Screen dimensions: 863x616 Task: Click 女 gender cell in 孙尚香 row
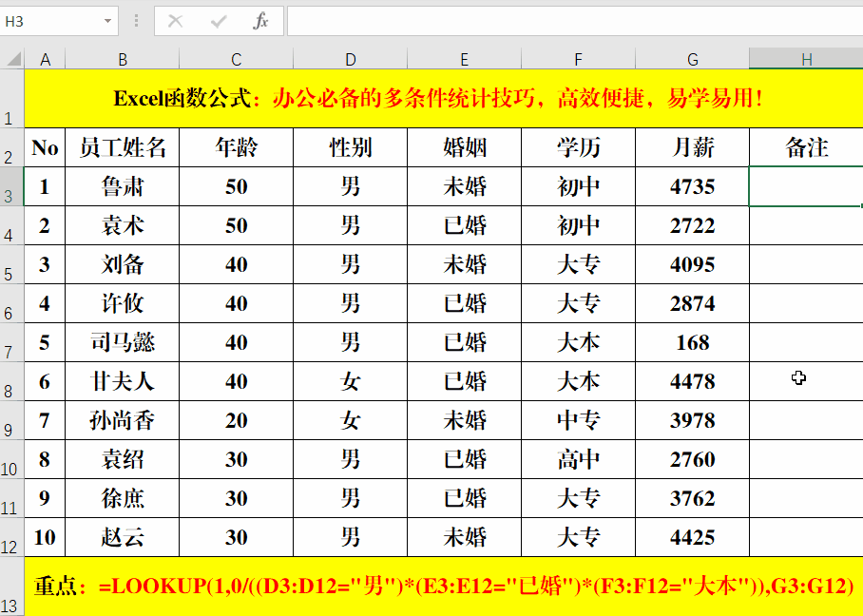350,420
